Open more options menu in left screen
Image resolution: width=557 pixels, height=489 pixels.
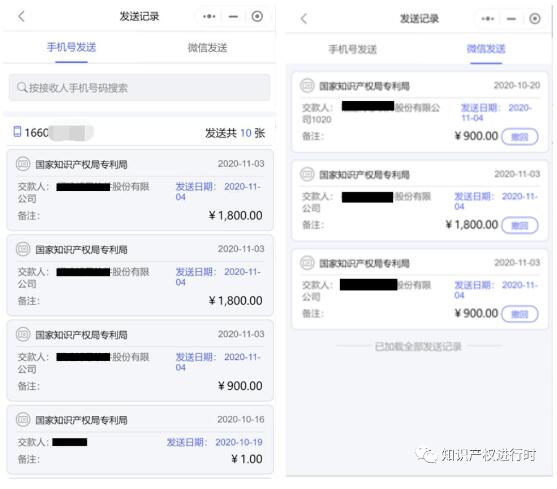coord(209,16)
